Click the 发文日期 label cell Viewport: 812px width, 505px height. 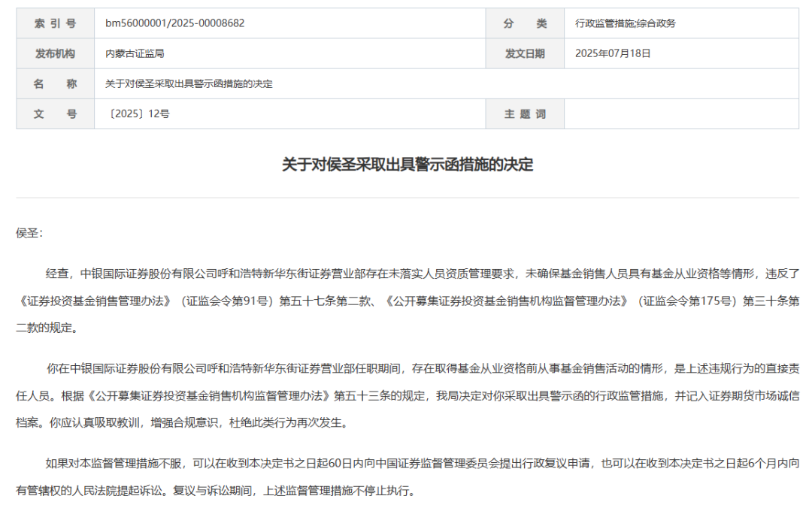[x=526, y=53]
